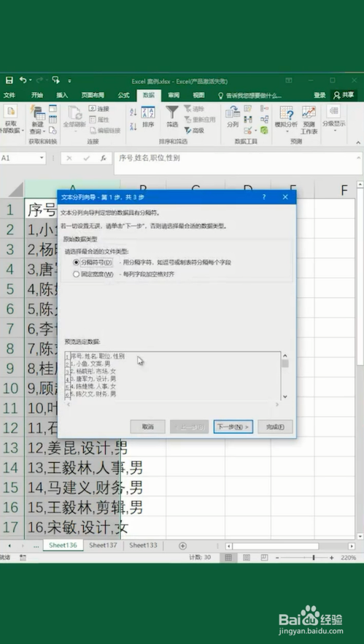Switch to Sheet133 tab

tap(143, 545)
